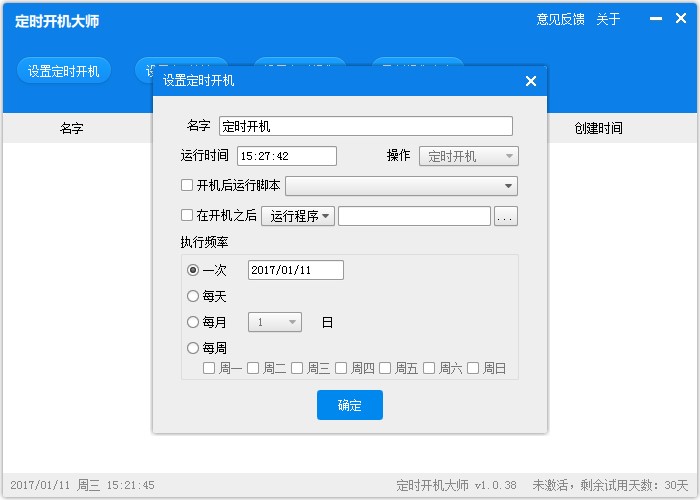Viewport: 700px width, 500px height.
Task: Select the 一次 radio button
Action: 193,270
